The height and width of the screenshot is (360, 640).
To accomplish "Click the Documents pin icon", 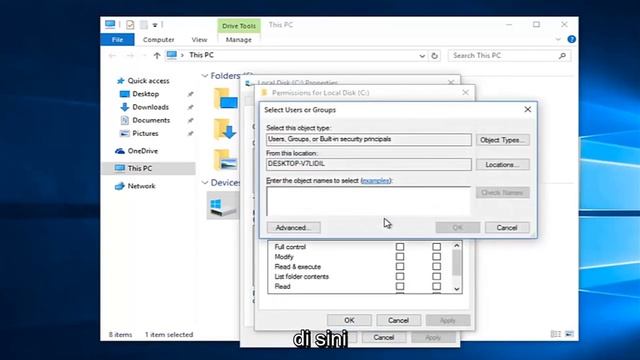I will point(190,120).
